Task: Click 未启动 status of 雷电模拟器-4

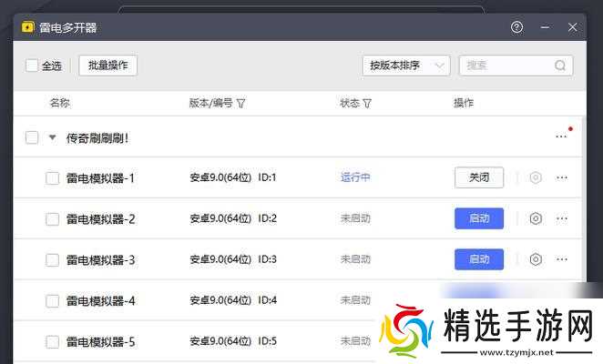Action: tap(355, 299)
